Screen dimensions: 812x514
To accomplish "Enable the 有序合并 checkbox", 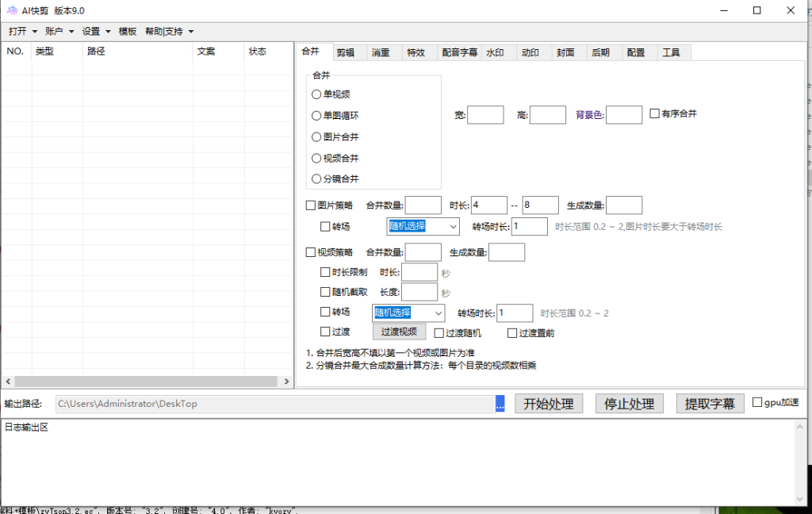I will [x=654, y=113].
